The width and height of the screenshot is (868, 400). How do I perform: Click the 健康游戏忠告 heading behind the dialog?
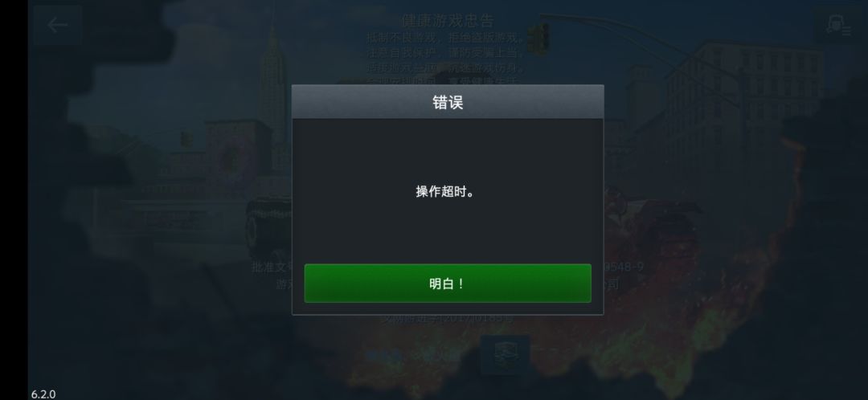tap(448, 21)
